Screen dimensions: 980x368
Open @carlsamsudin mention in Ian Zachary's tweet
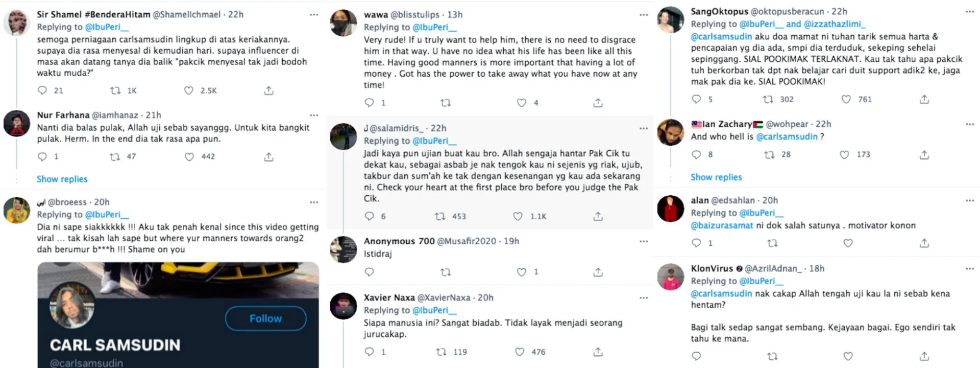[x=787, y=136]
